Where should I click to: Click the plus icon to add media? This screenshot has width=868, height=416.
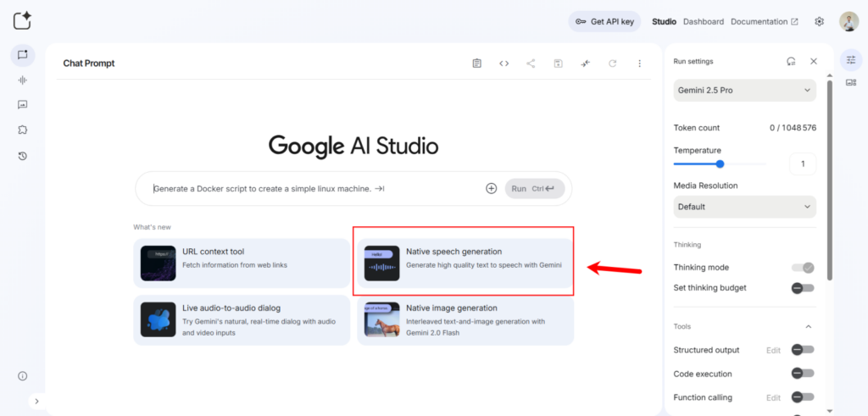pos(491,188)
